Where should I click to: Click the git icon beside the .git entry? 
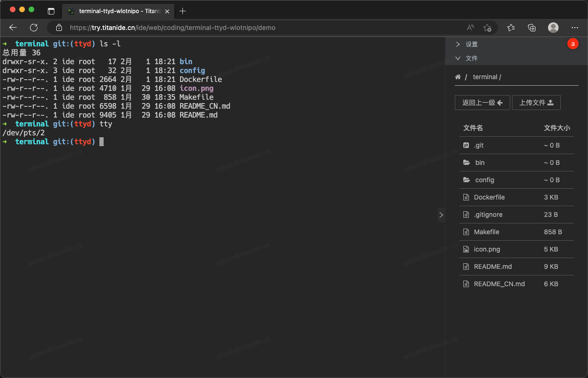(x=466, y=145)
